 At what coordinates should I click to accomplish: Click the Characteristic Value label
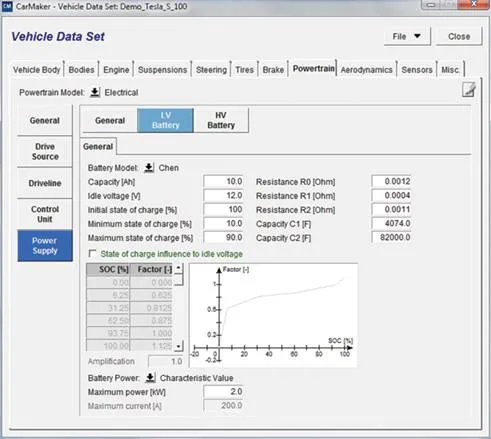(x=197, y=378)
